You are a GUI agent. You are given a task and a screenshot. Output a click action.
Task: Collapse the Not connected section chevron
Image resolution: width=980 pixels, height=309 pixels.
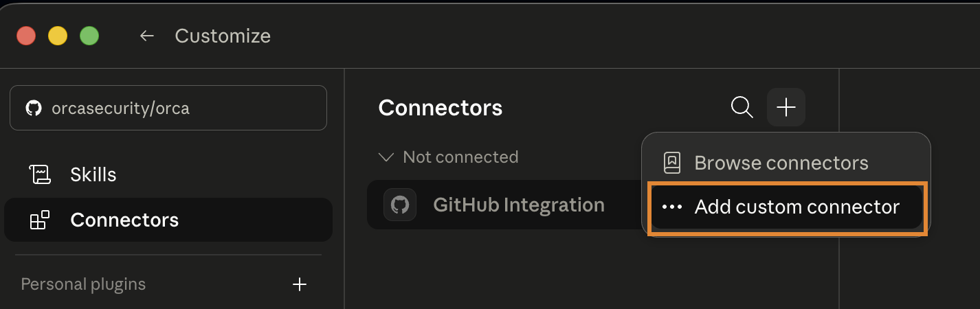387,157
